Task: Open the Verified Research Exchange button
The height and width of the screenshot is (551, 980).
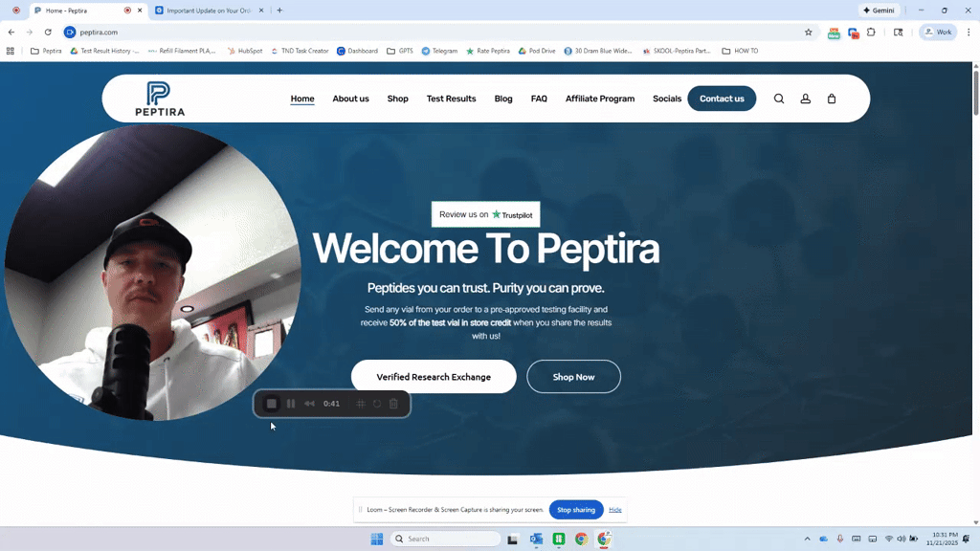Action: point(434,376)
